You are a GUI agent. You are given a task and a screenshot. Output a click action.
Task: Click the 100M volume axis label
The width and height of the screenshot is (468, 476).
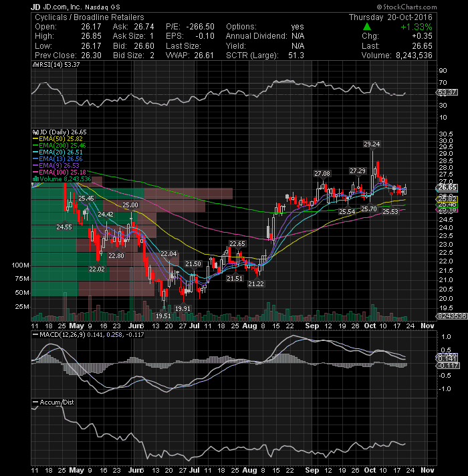tap(20, 265)
